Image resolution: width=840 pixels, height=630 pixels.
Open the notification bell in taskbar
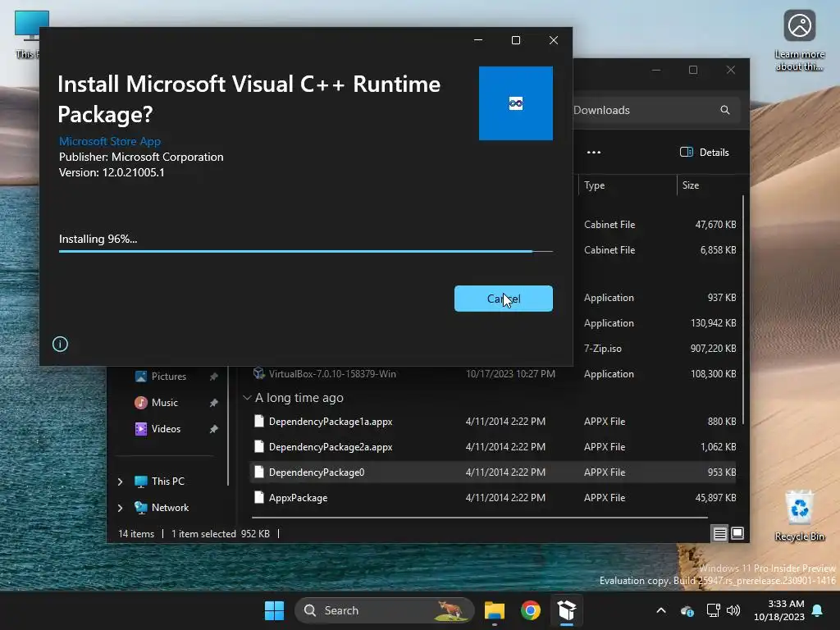coord(818,610)
